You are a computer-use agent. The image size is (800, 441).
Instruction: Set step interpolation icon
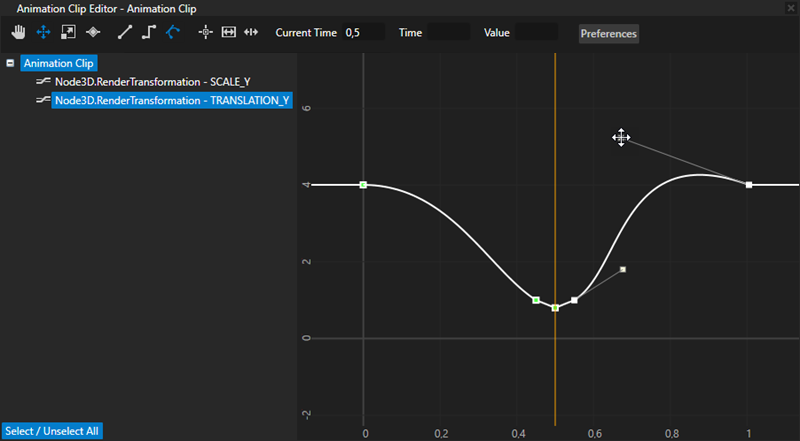click(149, 32)
